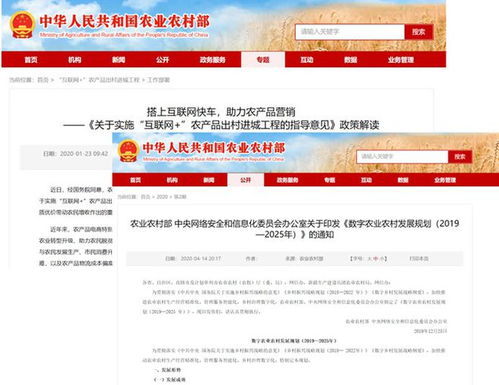Click the 中华人民共和国农业农村部 site title on the front page
The width and height of the screenshot is (499, 385).
point(214,148)
